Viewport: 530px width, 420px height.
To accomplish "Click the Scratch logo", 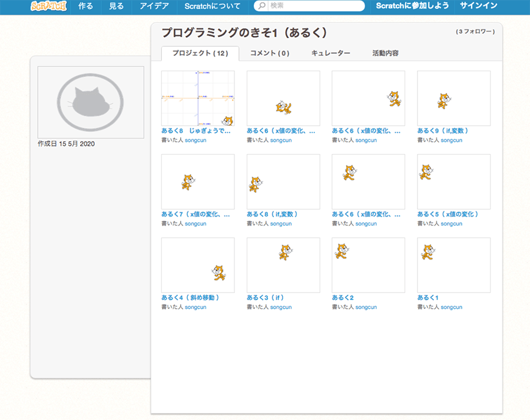I will (49, 6).
